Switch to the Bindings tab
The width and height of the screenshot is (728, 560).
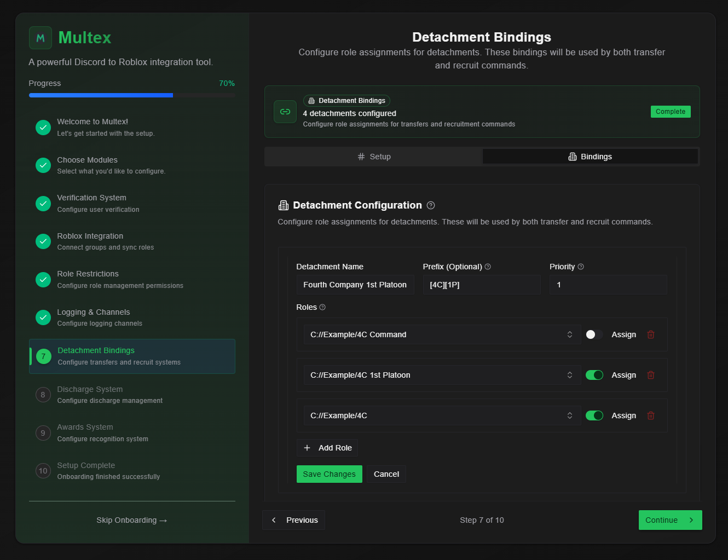590,157
